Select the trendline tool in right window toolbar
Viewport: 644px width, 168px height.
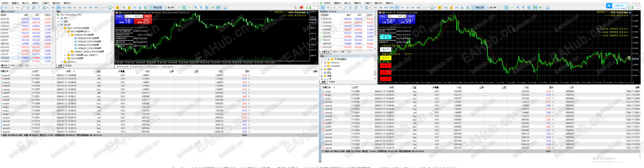(x=345, y=7)
